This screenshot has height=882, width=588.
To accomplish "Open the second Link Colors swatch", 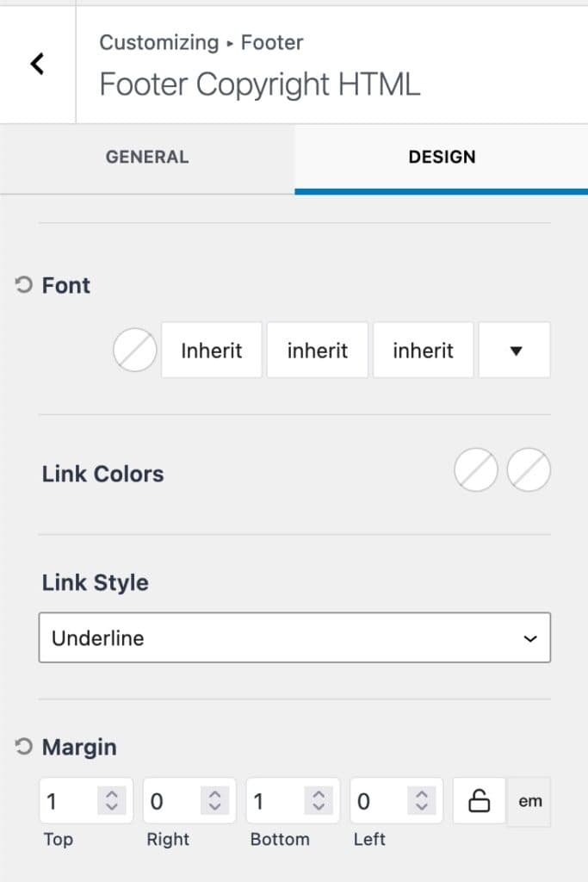I will 529,470.
